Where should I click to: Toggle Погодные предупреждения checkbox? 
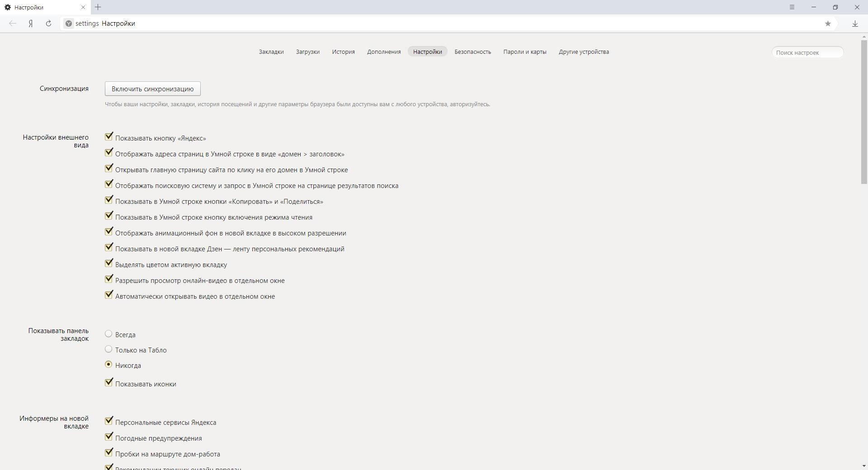click(x=108, y=437)
